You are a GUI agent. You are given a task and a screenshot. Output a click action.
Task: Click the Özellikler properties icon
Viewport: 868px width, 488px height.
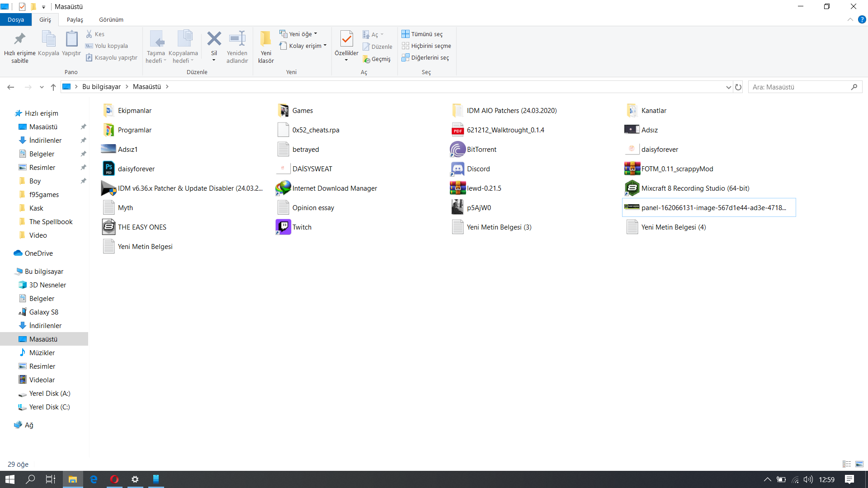click(346, 39)
